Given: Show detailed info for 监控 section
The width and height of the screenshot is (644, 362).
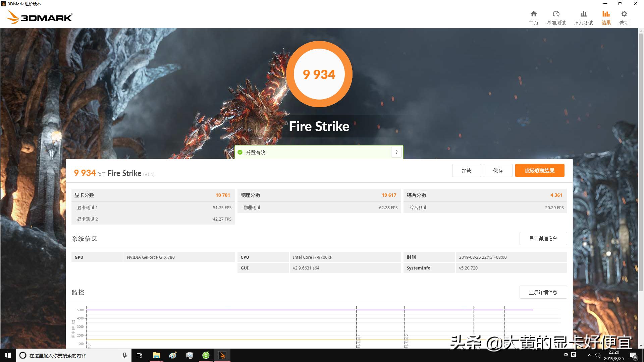Looking at the screenshot, I should tap(543, 292).
